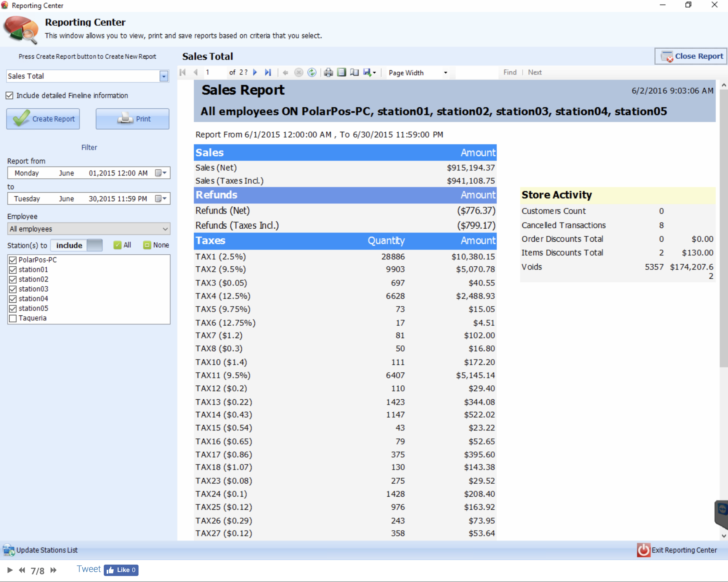This screenshot has height=582, width=728.
Task: Click back to parent report arrow
Action: tap(285, 73)
